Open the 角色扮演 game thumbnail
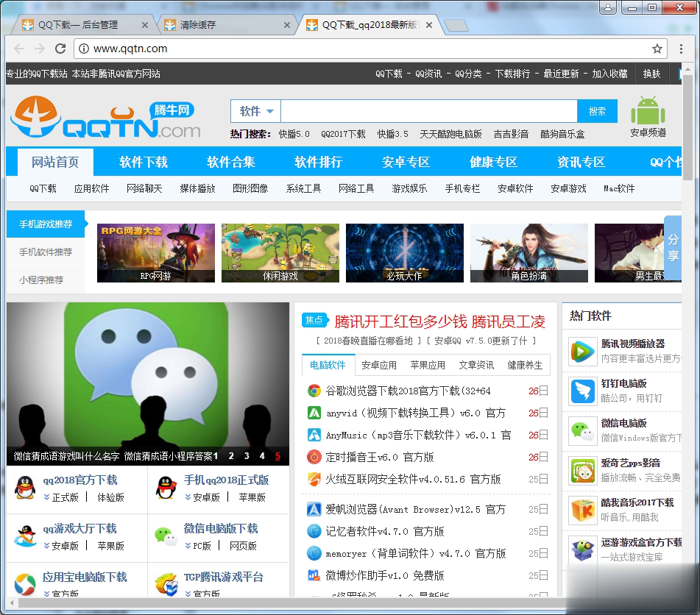This screenshot has width=700, height=615. click(x=529, y=253)
